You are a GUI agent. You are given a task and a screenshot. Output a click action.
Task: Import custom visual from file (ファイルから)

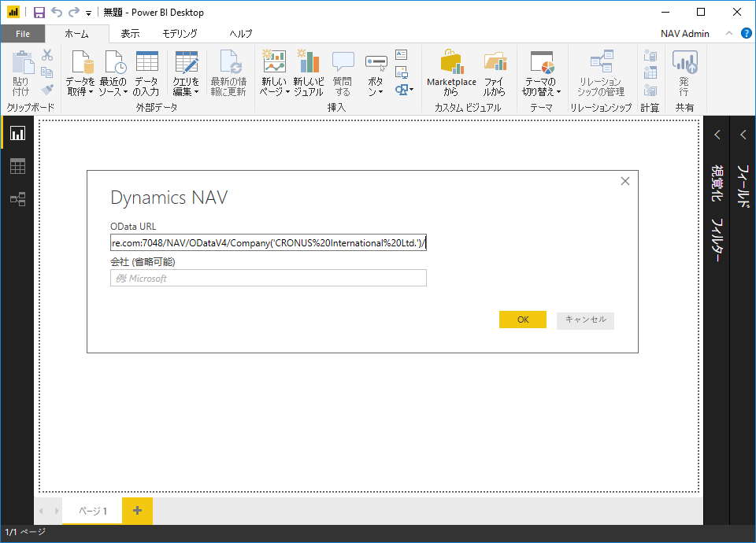click(495, 73)
